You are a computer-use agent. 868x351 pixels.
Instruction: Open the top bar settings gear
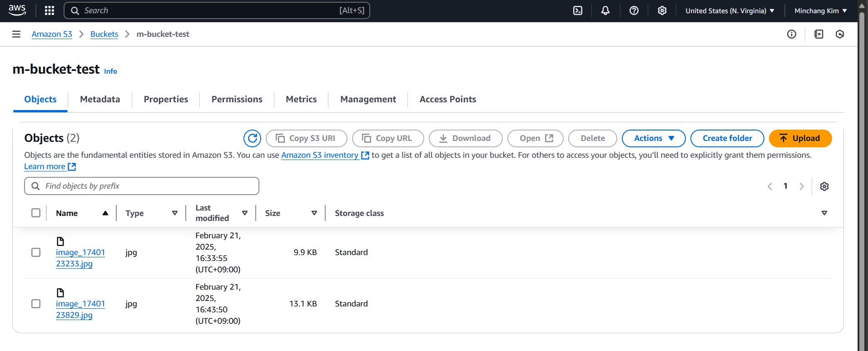click(x=662, y=10)
